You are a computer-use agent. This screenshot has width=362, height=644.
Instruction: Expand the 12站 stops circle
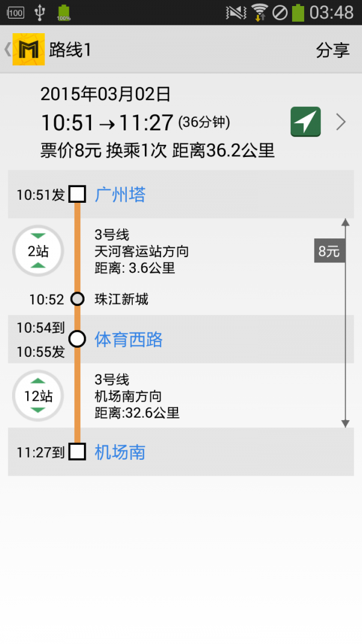tap(38, 396)
